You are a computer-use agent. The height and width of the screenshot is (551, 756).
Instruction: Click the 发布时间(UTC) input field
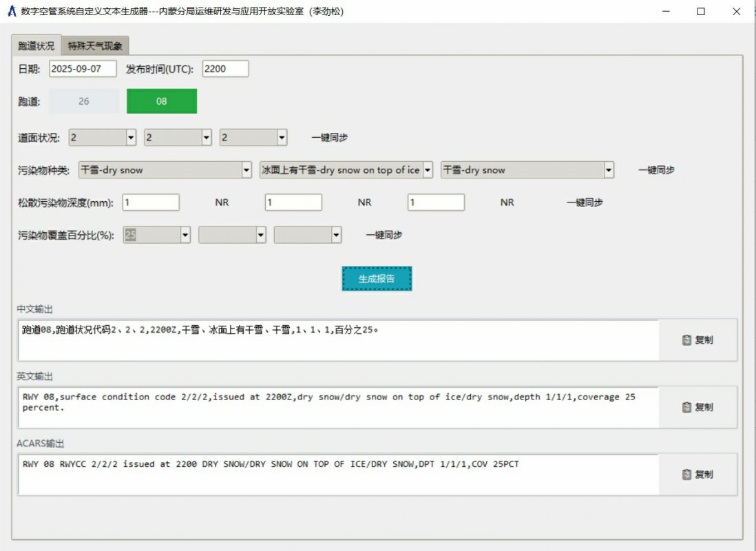224,68
